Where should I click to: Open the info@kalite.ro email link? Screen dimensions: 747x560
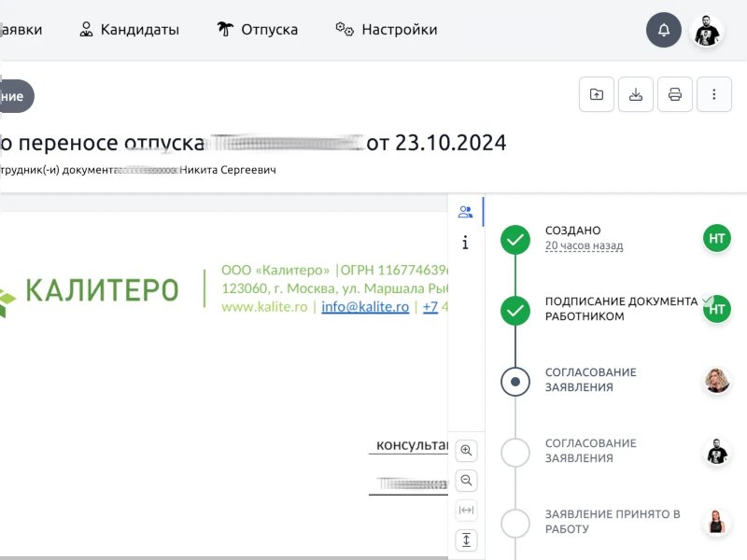tap(365, 307)
